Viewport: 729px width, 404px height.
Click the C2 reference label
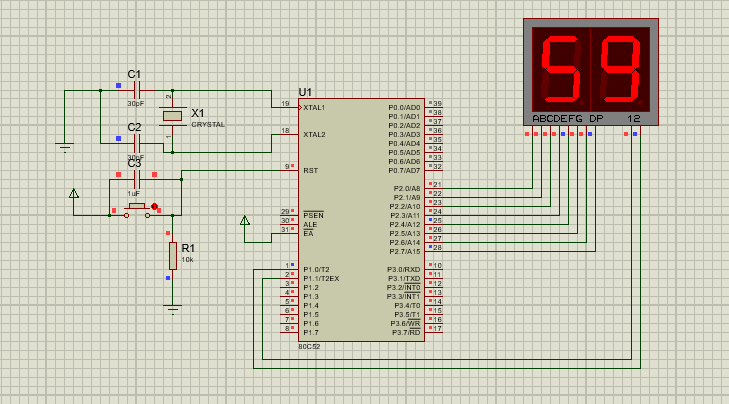pos(134,127)
